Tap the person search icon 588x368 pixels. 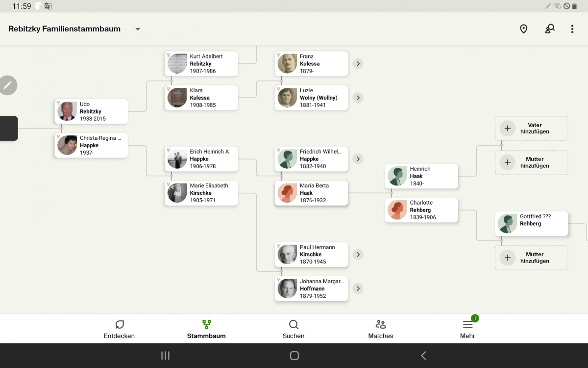click(x=549, y=29)
